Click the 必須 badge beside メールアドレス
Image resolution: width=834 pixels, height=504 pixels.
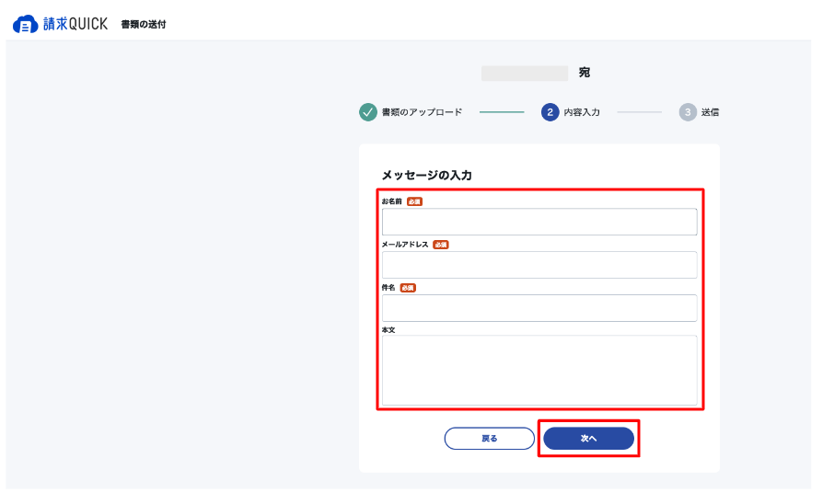tap(440, 245)
